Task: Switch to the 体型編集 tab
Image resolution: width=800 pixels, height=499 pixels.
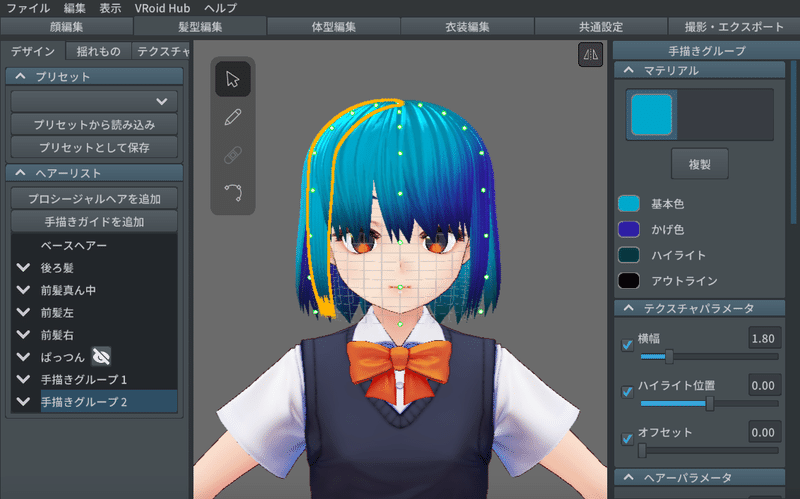Action: pyautogui.click(x=334, y=27)
